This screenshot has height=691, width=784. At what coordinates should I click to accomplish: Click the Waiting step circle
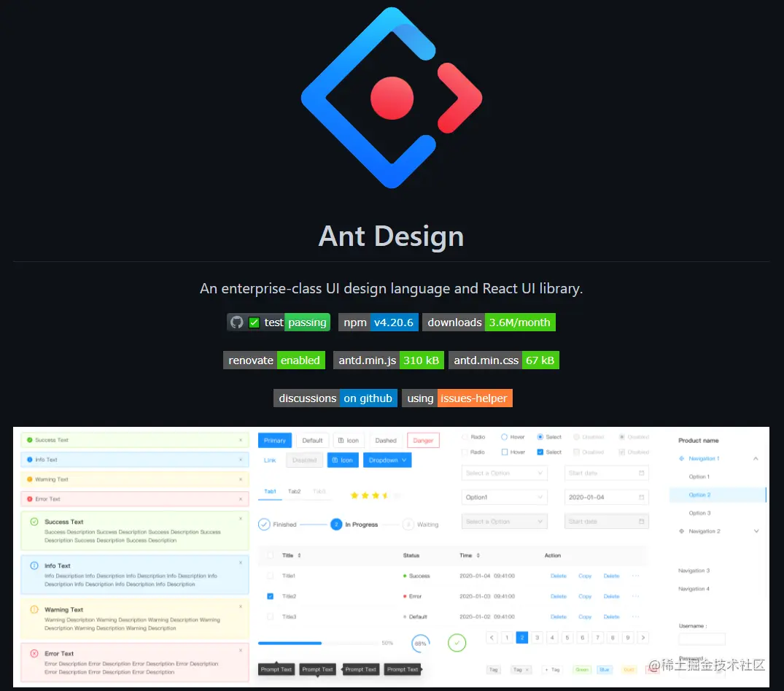[x=408, y=525]
